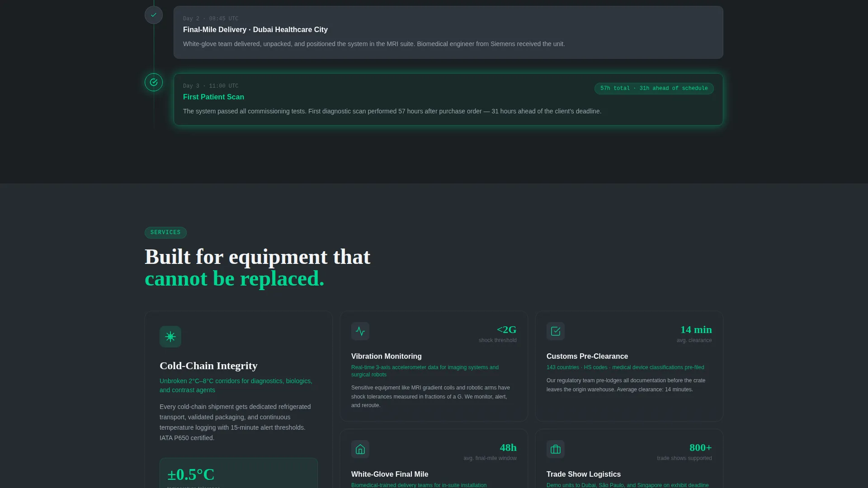Click the Trade Show Logistics briefcase icon
This screenshot has height=488, width=868.
556,449
